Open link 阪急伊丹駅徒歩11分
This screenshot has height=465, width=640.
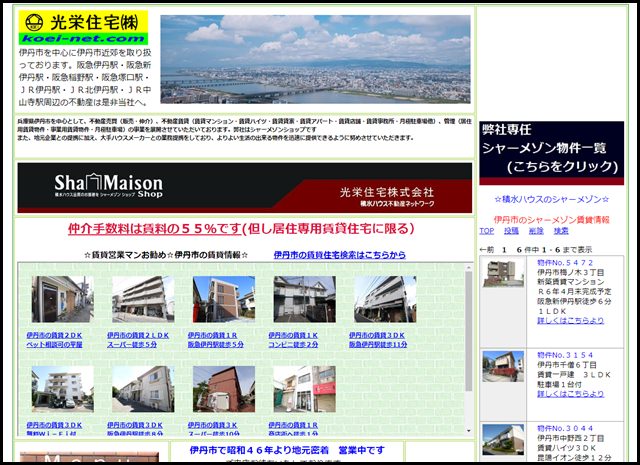click(x=378, y=345)
